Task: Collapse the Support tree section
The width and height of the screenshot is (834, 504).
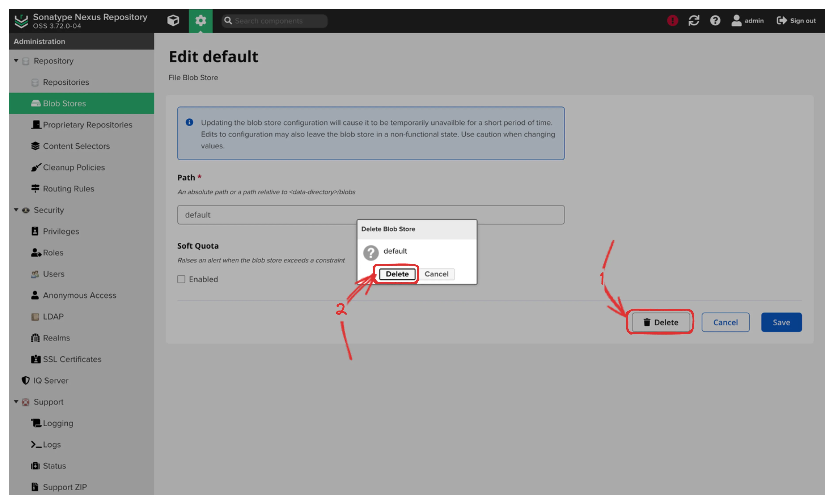Action: (x=16, y=402)
